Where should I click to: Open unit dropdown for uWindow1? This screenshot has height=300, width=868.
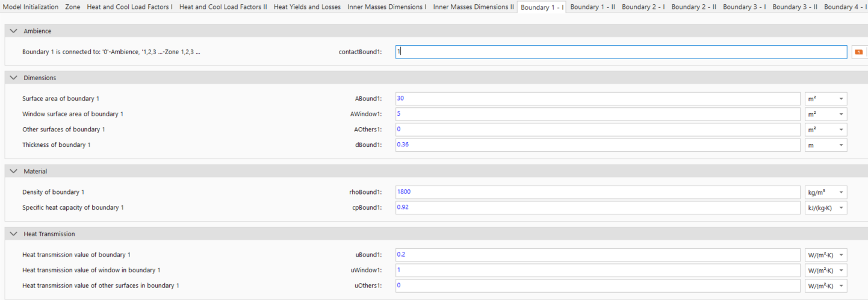tap(826, 270)
